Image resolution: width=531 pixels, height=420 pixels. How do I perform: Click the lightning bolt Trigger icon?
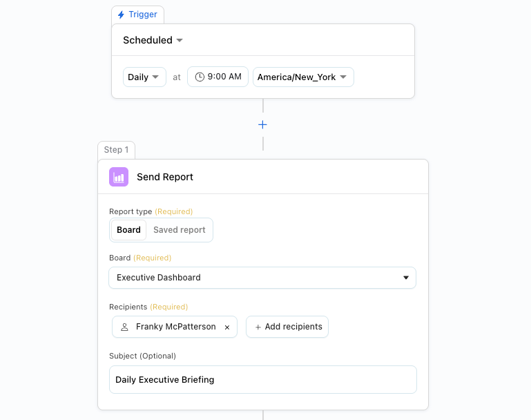click(121, 15)
